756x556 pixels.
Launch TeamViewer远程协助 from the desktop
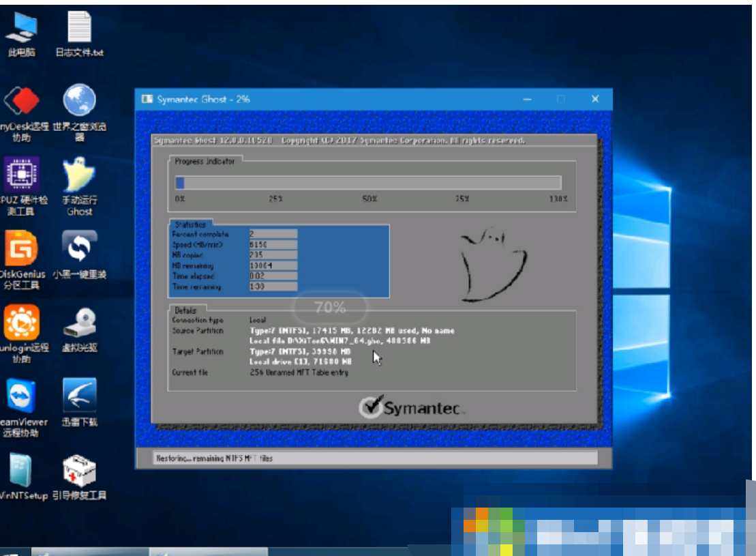[22, 397]
